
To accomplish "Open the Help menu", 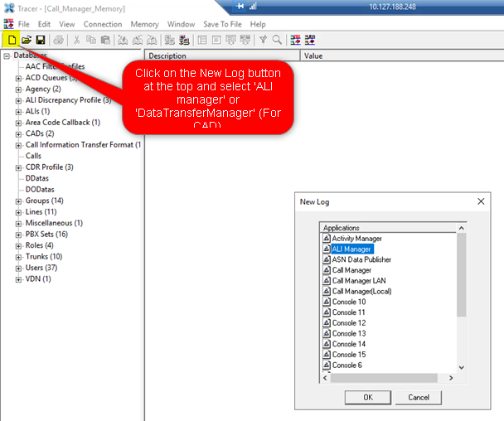I will (x=258, y=24).
